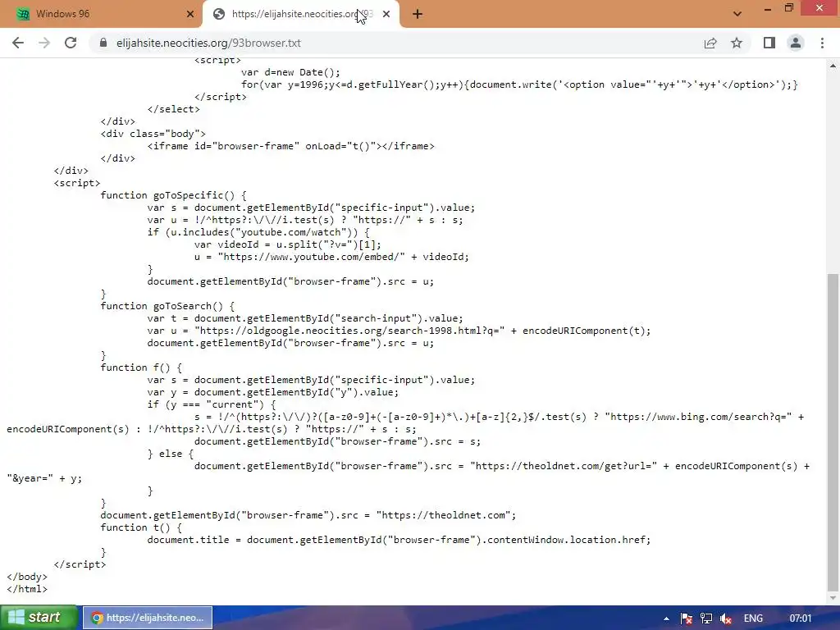Switch to the Windows 96 tab
Screen dimensions: 840x630
tap(101, 14)
